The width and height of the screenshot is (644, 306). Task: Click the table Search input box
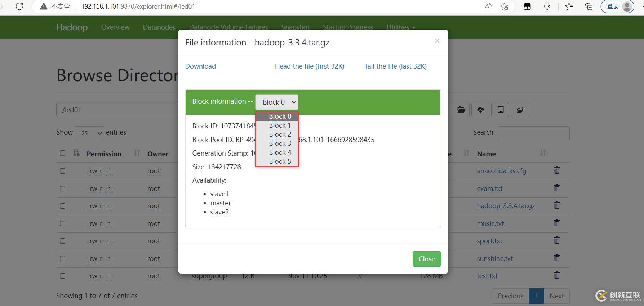533,133
